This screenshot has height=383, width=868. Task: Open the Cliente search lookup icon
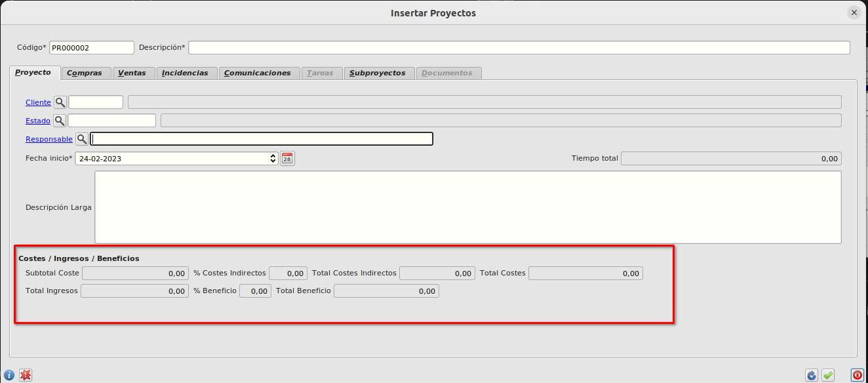coord(60,102)
